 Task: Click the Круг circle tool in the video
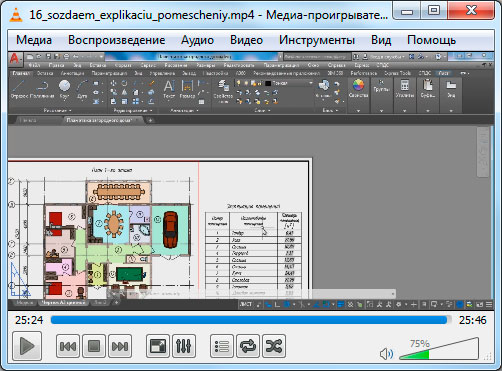64,89
